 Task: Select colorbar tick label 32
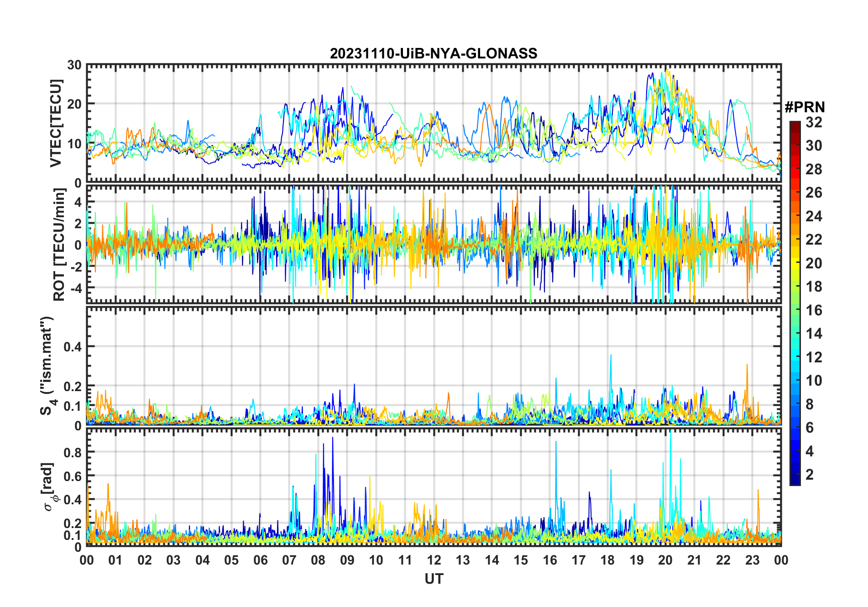[814, 122]
